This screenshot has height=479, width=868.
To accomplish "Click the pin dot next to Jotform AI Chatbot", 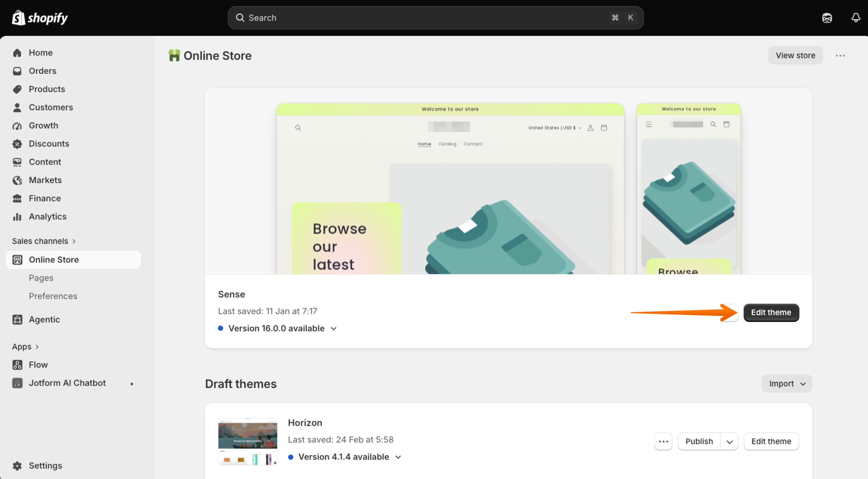I will coord(132,384).
